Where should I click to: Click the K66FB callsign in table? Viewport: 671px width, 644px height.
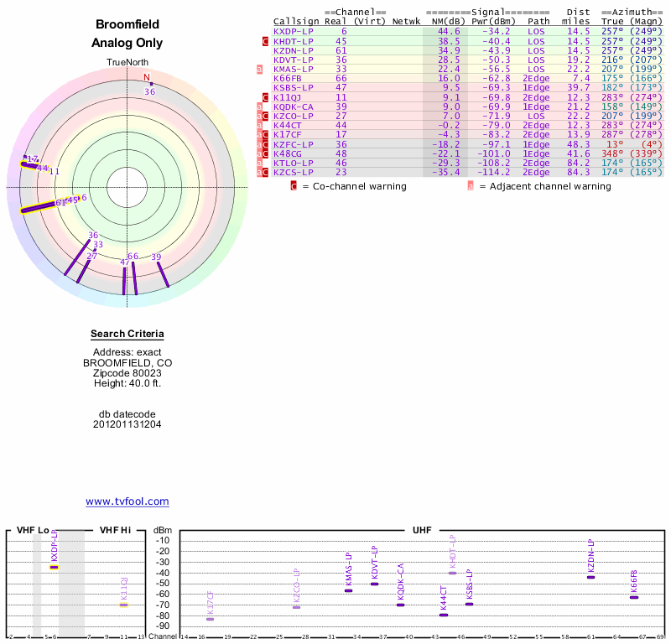tap(288, 79)
